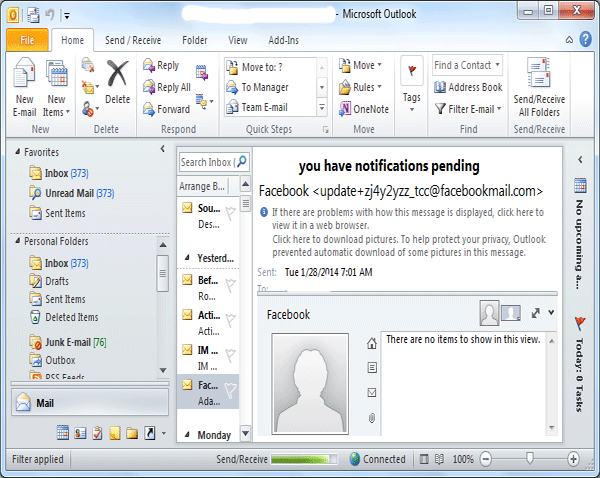
Task: Open Sent Items in Favorites
Action: coord(57,213)
